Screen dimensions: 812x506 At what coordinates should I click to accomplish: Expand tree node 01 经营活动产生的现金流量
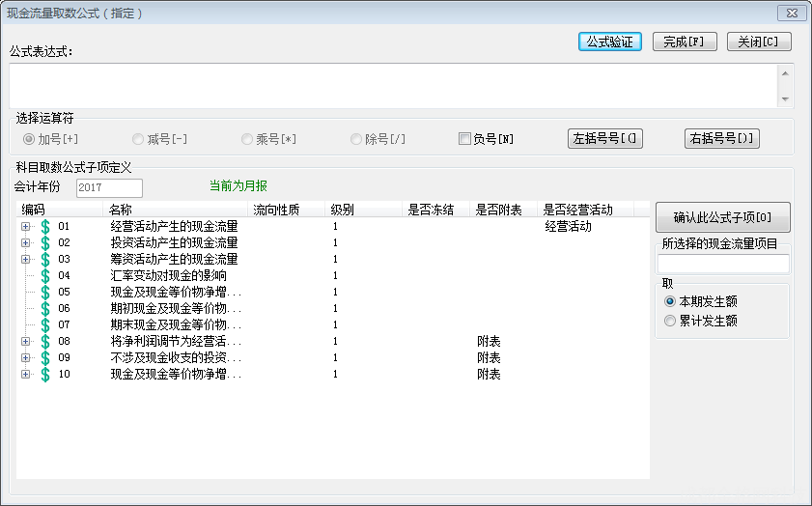click(26, 227)
